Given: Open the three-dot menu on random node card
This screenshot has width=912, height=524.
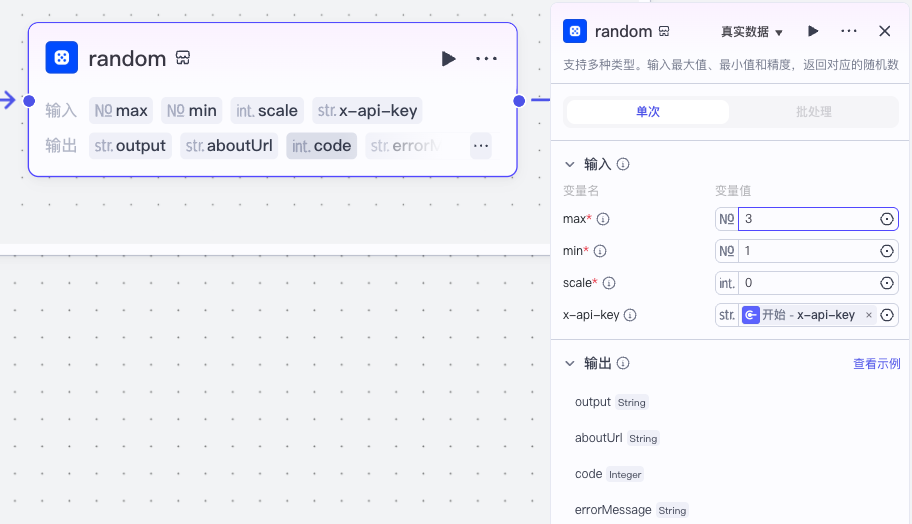Looking at the screenshot, I should pos(486,59).
